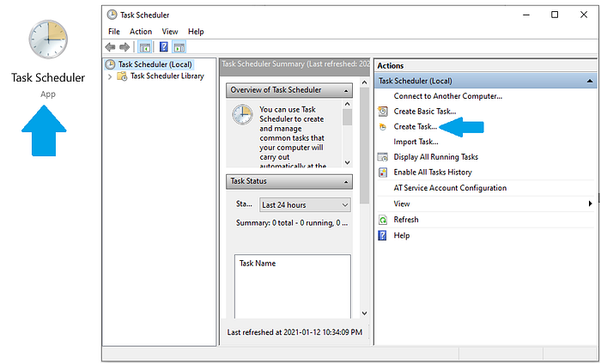This screenshot has height=364, width=601.
Task: Select Task Scheduler (Local) tree node
Action: point(155,64)
